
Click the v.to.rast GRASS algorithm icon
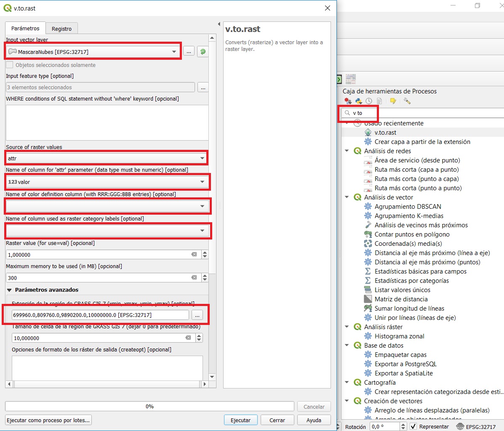click(368, 133)
